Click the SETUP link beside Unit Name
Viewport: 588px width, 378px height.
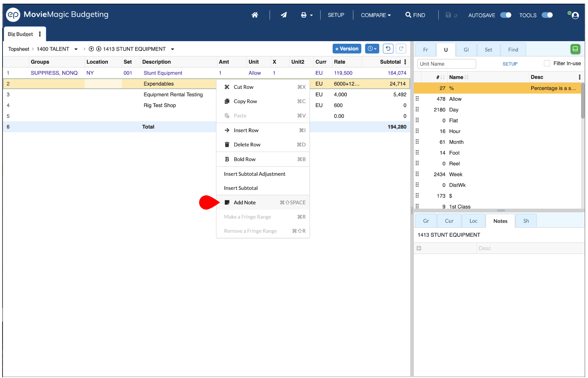pyautogui.click(x=510, y=64)
